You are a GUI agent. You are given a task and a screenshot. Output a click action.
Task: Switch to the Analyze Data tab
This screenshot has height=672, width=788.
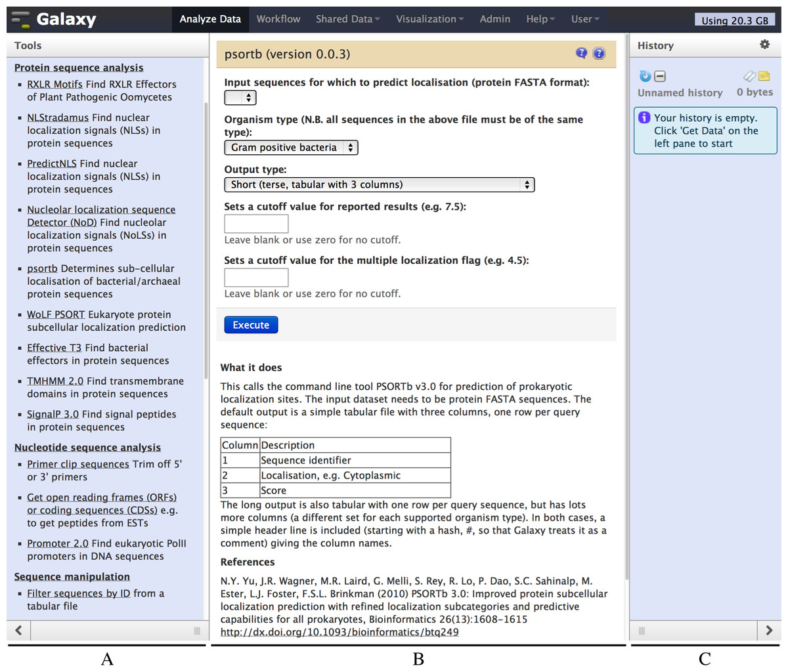coord(210,19)
